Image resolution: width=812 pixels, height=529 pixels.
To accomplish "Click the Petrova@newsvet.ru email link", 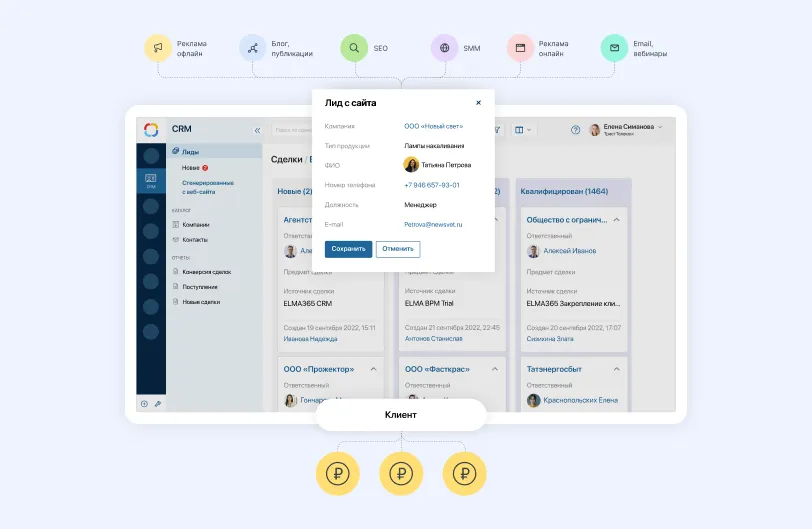I will [433, 224].
